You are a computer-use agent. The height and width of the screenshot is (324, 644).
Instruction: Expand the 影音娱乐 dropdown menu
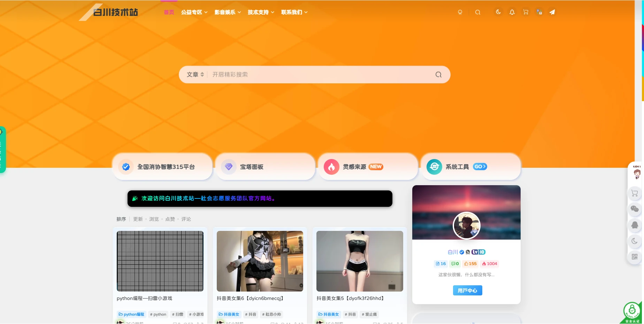click(x=225, y=12)
